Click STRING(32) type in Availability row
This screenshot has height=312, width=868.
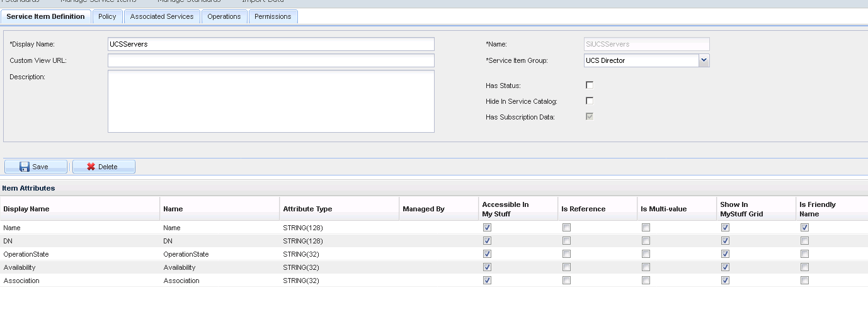click(301, 267)
